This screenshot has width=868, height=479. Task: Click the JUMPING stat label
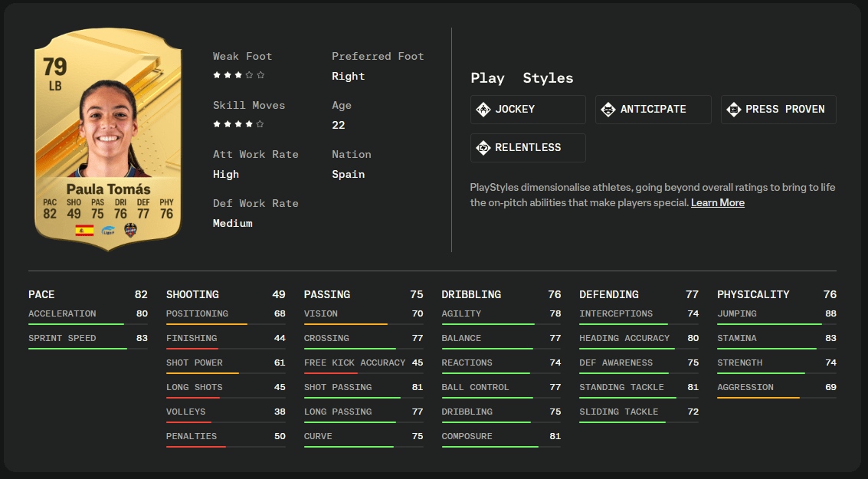click(737, 313)
